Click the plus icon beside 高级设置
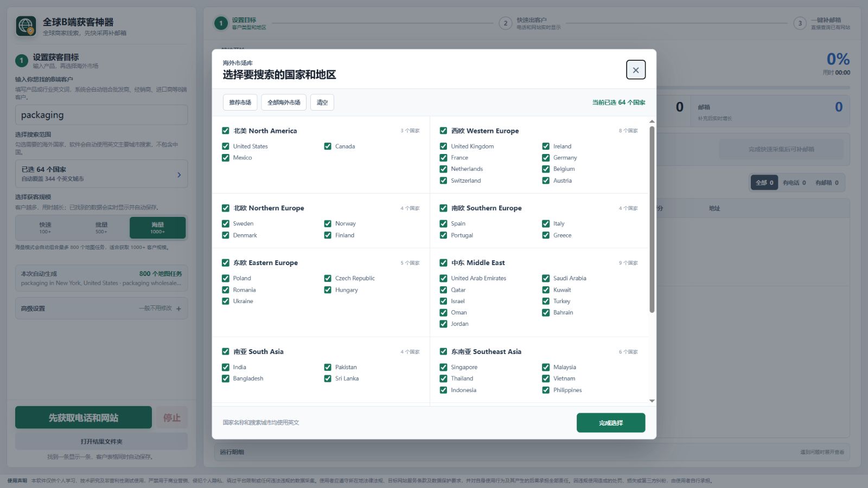Viewport: 868px width, 488px height. (178, 309)
